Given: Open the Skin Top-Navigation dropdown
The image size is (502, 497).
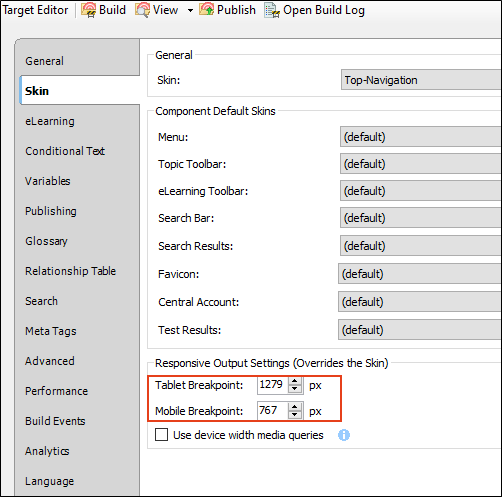Looking at the screenshot, I should (x=421, y=80).
